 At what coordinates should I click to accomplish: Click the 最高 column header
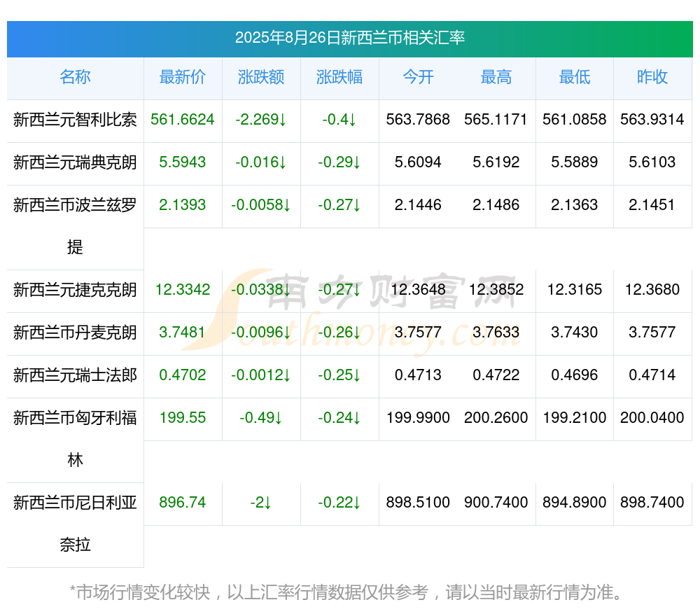coord(496,77)
